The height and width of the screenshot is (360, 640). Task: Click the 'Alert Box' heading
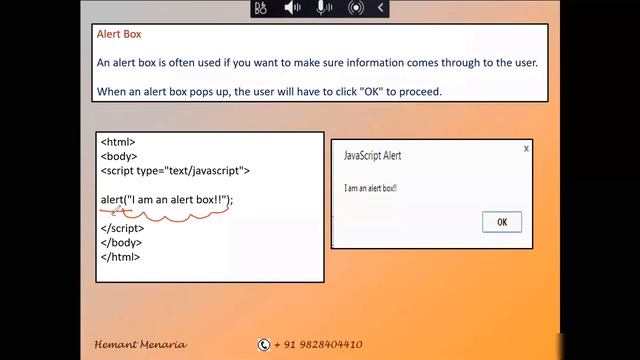tap(119, 34)
